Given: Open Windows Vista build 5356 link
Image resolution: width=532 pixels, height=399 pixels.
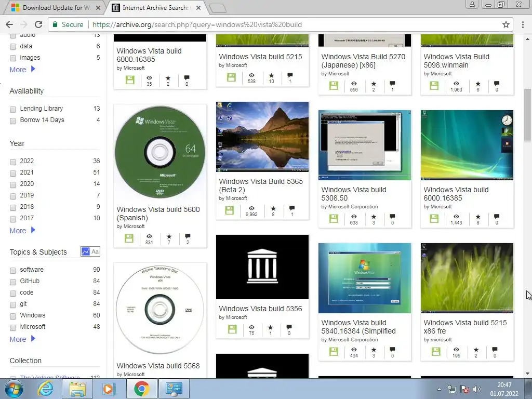Looking at the screenshot, I should pos(260,309).
